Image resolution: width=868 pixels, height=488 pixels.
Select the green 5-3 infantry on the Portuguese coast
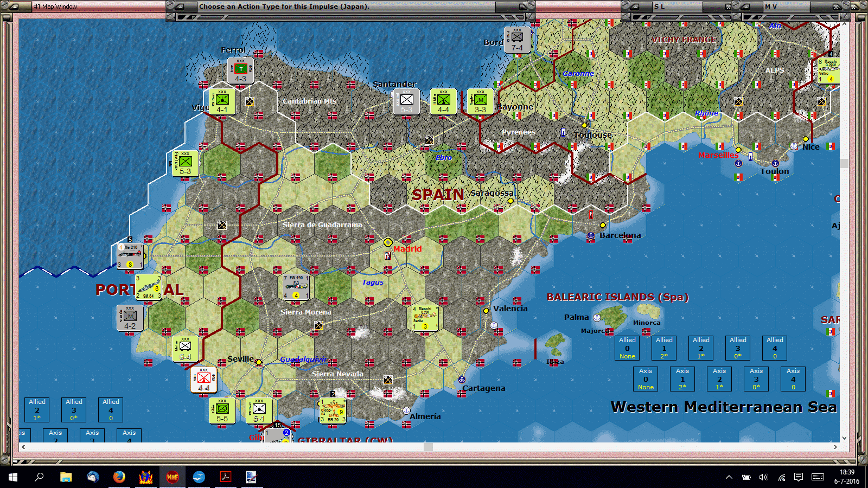pos(185,163)
